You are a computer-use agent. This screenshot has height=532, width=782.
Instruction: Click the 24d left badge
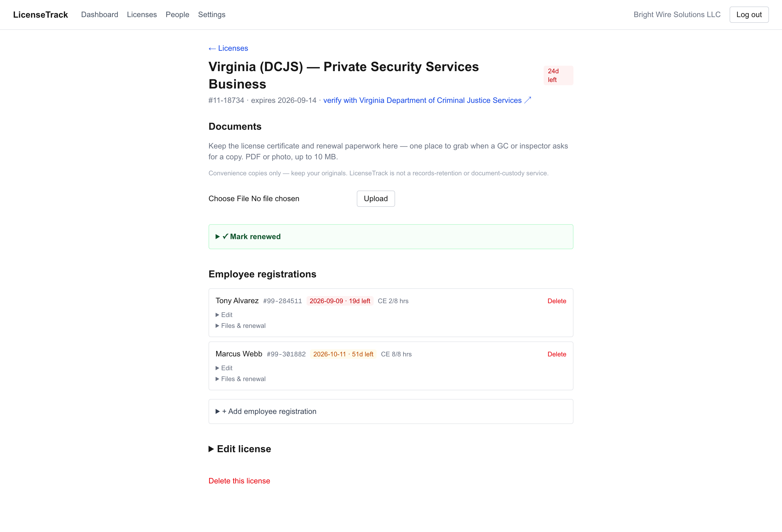point(558,75)
